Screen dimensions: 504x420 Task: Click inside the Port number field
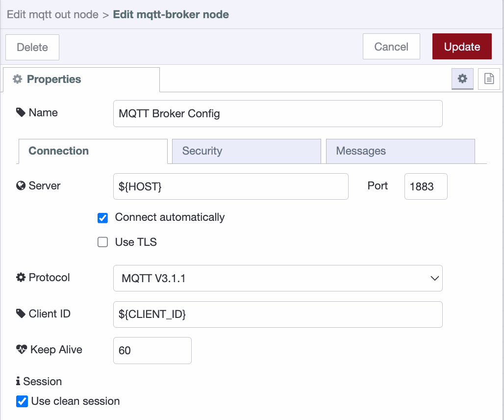(x=426, y=186)
